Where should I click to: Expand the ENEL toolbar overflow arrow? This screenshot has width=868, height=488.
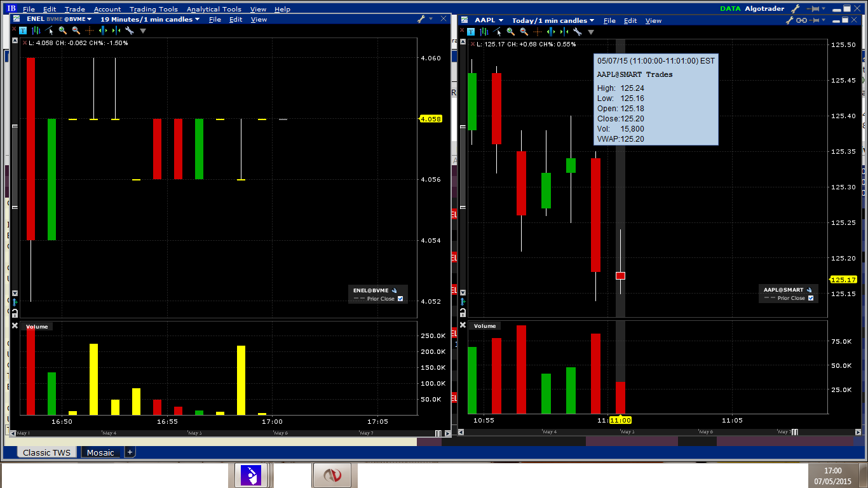143,30
